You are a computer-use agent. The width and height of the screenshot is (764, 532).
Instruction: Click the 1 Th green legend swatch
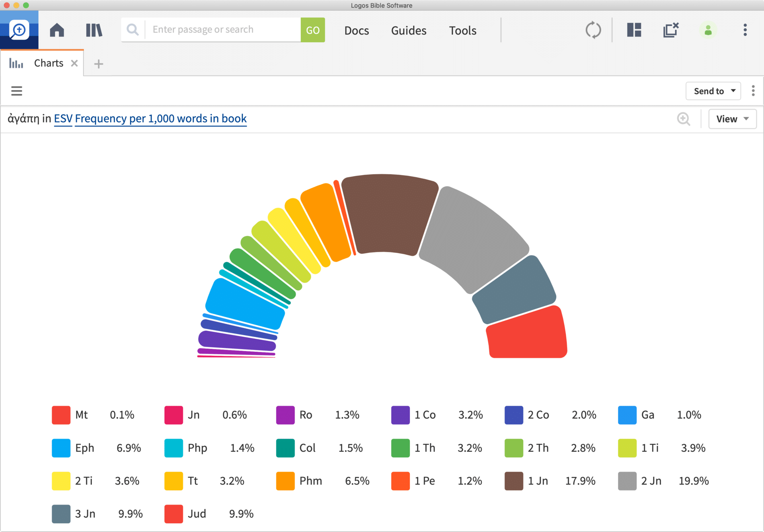pyautogui.click(x=400, y=448)
